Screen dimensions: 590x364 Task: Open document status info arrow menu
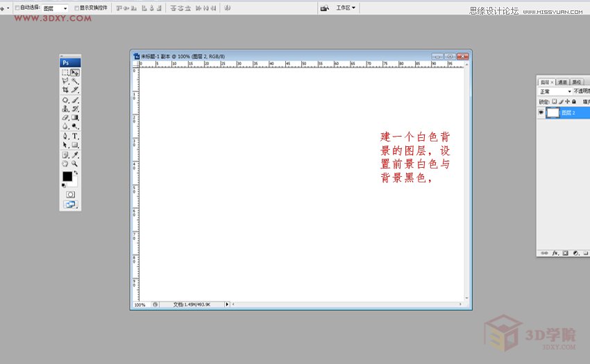227,304
